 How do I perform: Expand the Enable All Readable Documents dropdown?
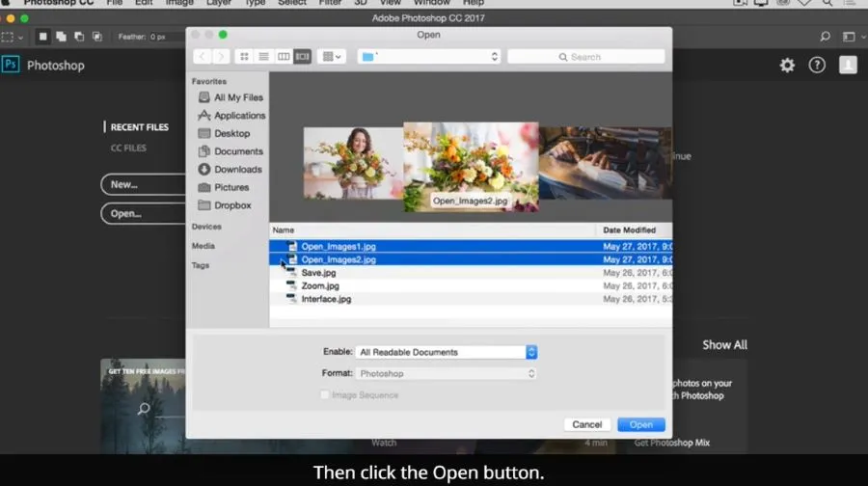click(x=447, y=352)
